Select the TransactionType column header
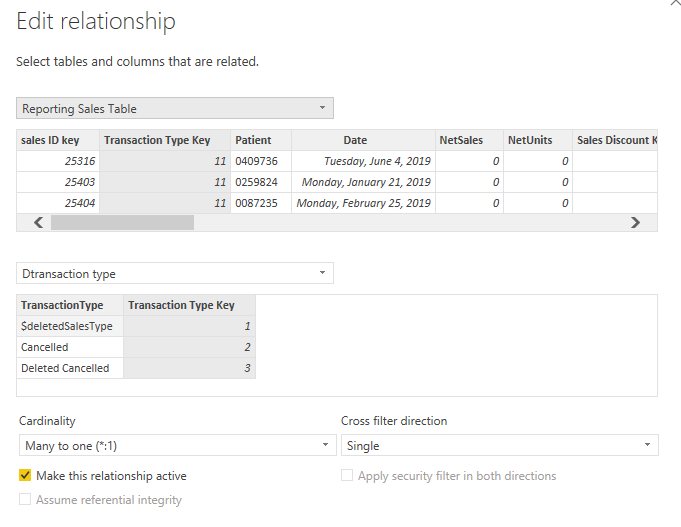The height and width of the screenshot is (527, 681). tap(70, 305)
